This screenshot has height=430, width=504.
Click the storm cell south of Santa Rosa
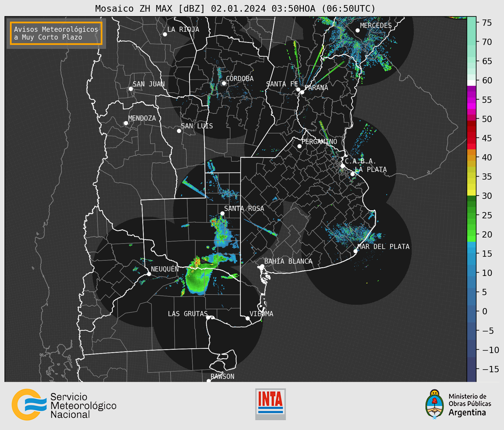[x=223, y=232]
